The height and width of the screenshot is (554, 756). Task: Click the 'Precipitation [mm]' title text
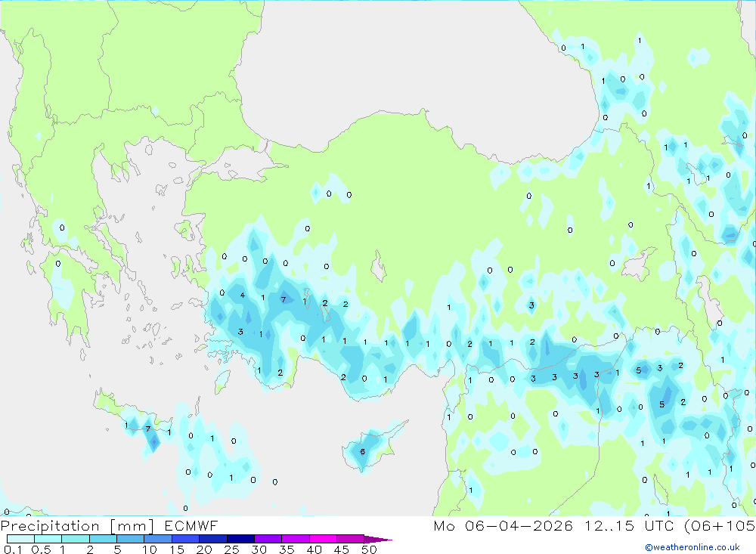pos(77,526)
